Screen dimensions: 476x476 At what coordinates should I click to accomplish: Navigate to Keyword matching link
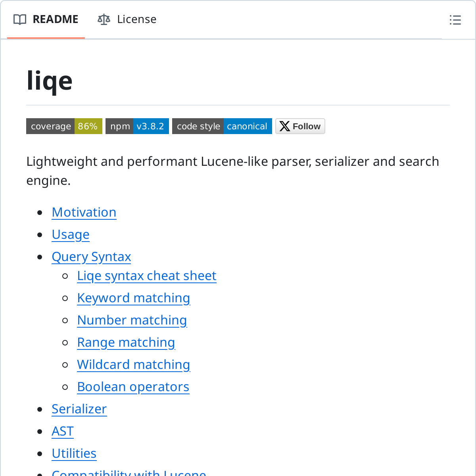pyautogui.click(x=134, y=298)
